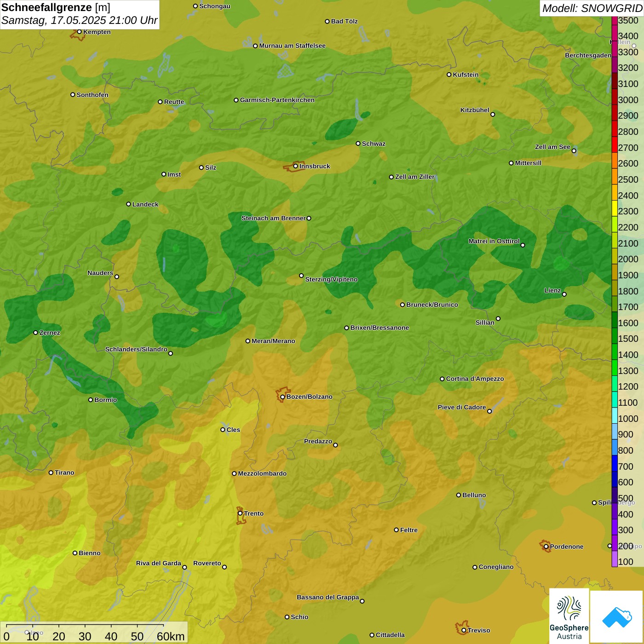Select the Riva del Garda label
This screenshot has height=644, width=644.
[x=158, y=563]
